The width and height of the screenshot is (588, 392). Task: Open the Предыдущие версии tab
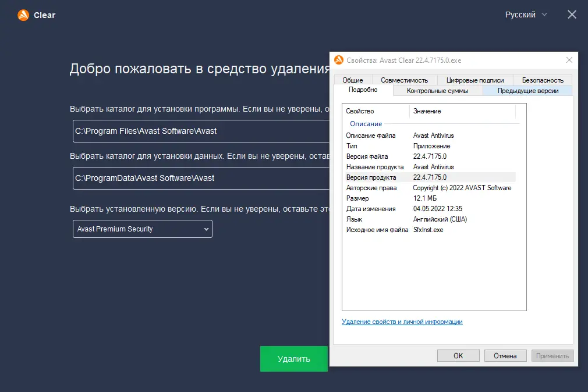pos(528,91)
